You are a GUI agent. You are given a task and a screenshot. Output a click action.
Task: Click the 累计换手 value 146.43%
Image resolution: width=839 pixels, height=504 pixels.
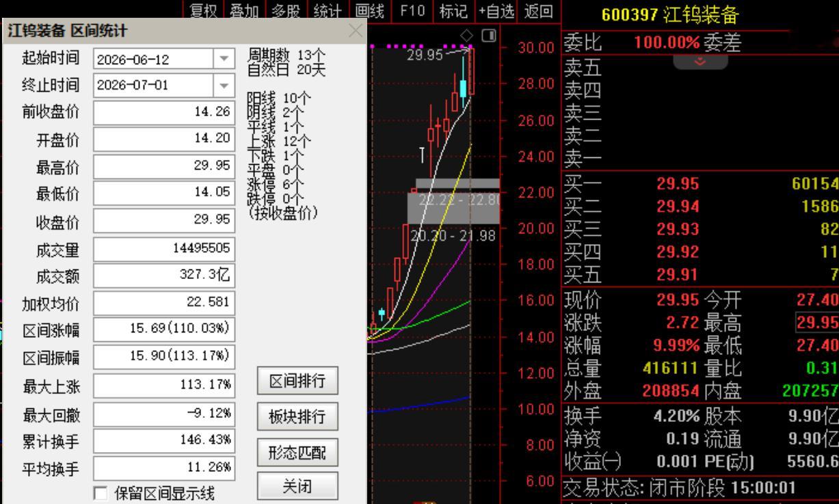click(x=163, y=440)
